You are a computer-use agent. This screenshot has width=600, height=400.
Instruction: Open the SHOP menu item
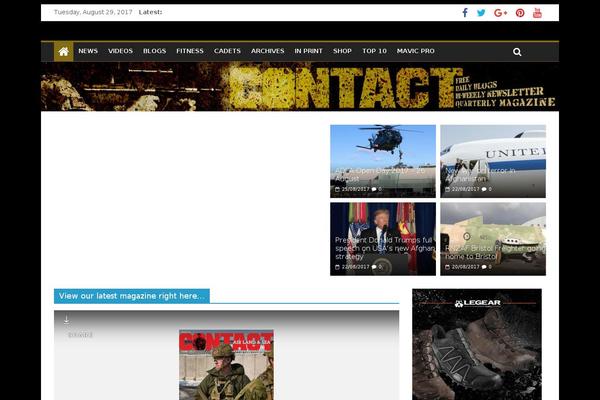pyautogui.click(x=342, y=51)
